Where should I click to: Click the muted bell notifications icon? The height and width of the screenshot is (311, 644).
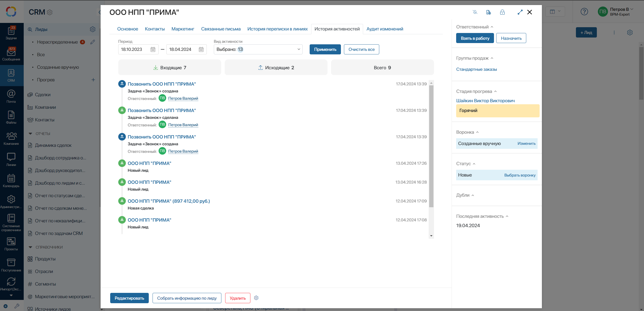475,12
